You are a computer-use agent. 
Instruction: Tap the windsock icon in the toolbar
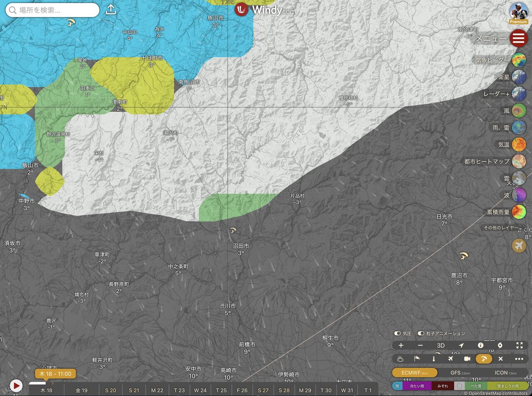point(417,359)
